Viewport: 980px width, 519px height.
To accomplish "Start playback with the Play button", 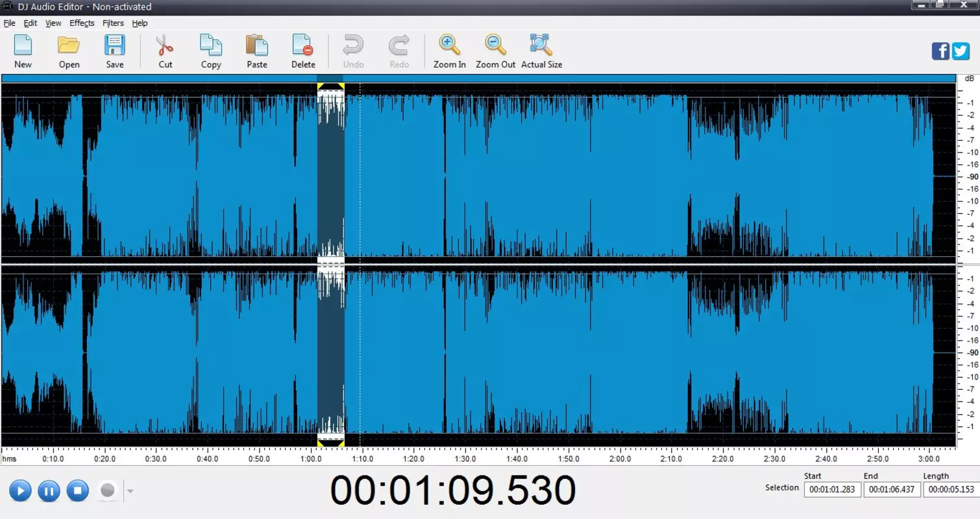I will pos(20,490).
